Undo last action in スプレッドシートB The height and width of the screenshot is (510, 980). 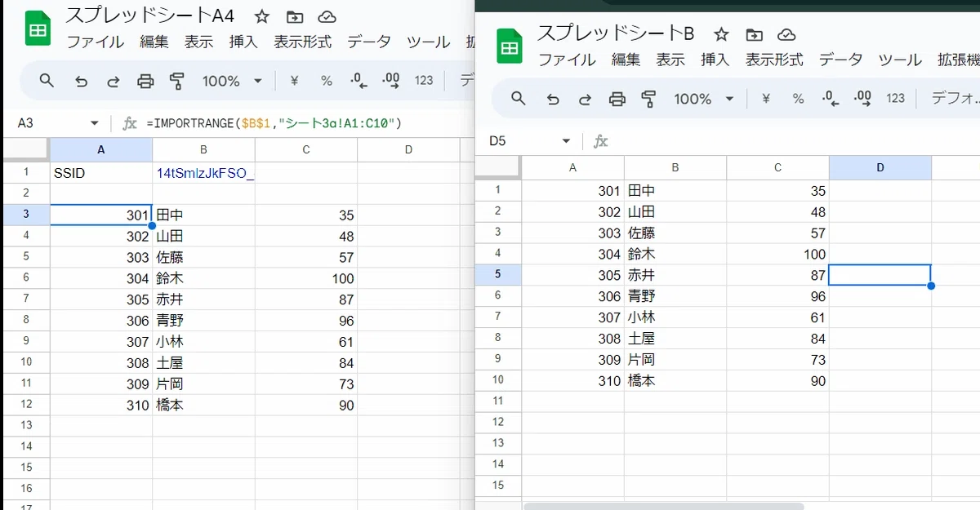[x=553, y=99]
